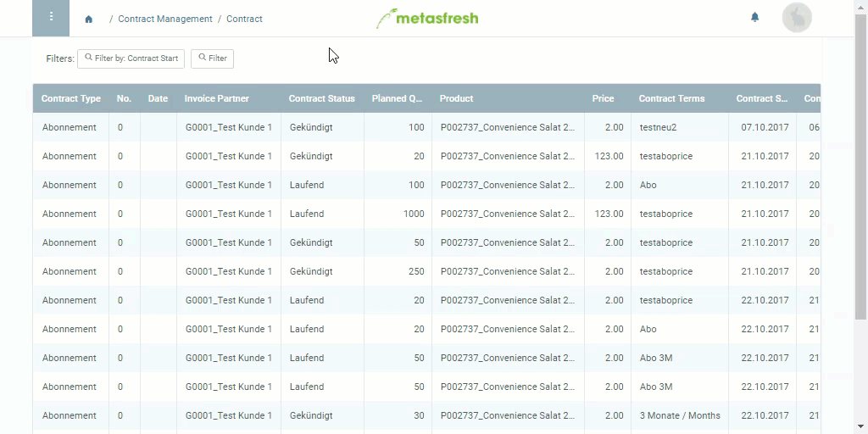Sort by the No. column header
The width and height of the screenshot is (868, 434).
point(124,98)
